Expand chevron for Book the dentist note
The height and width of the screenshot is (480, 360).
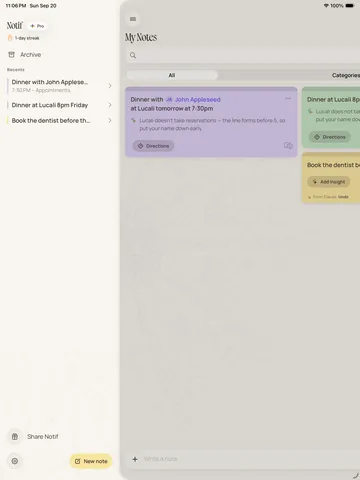pyautogui.click(x=110, y=120)
